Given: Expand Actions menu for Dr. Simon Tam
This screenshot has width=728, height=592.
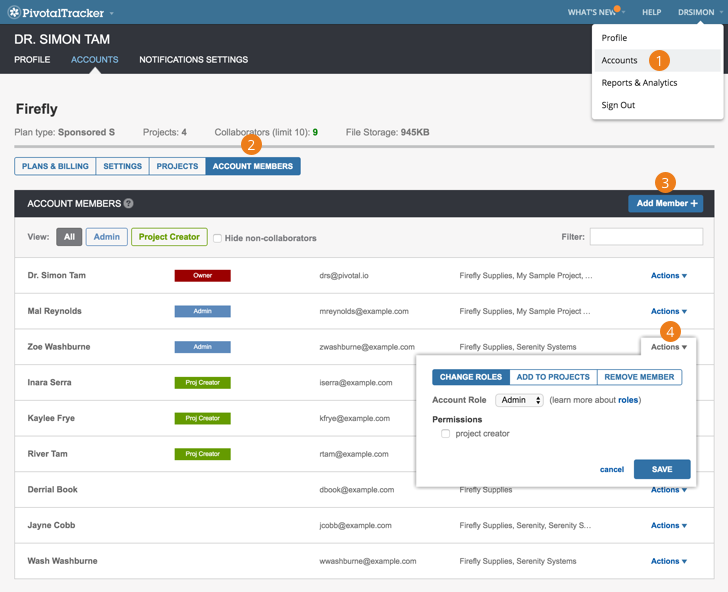Looking at the screenshot, I should (x=668, y=275).
